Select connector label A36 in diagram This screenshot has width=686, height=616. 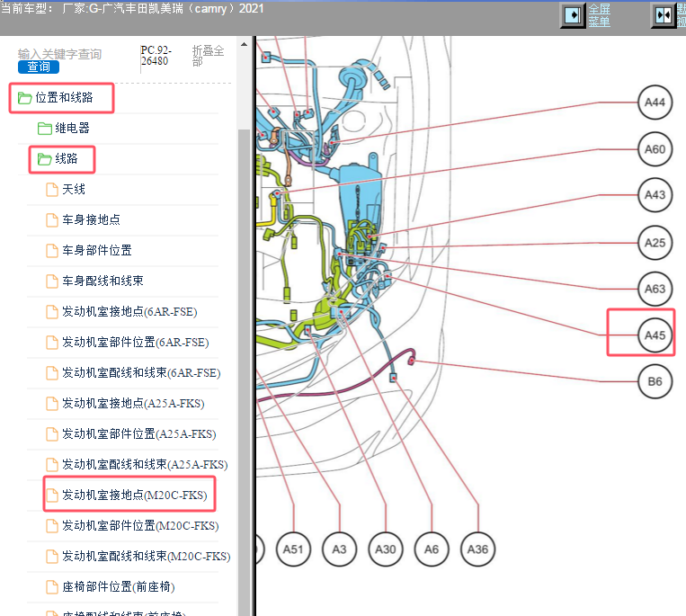(x=477, y=549)
